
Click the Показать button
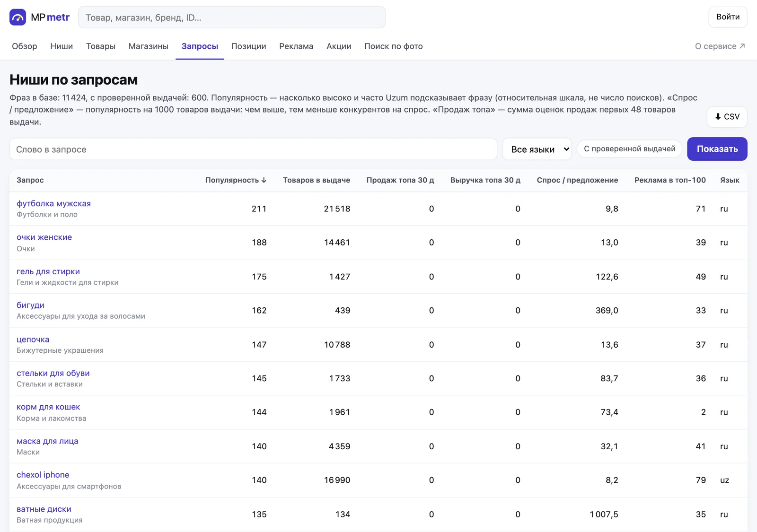[717, 149]
